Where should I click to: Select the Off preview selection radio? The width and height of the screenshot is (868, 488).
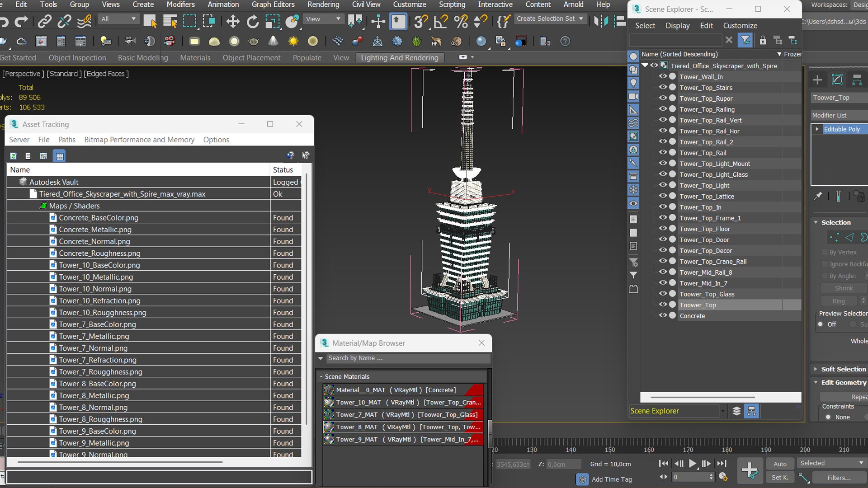[x=820, y=324]
